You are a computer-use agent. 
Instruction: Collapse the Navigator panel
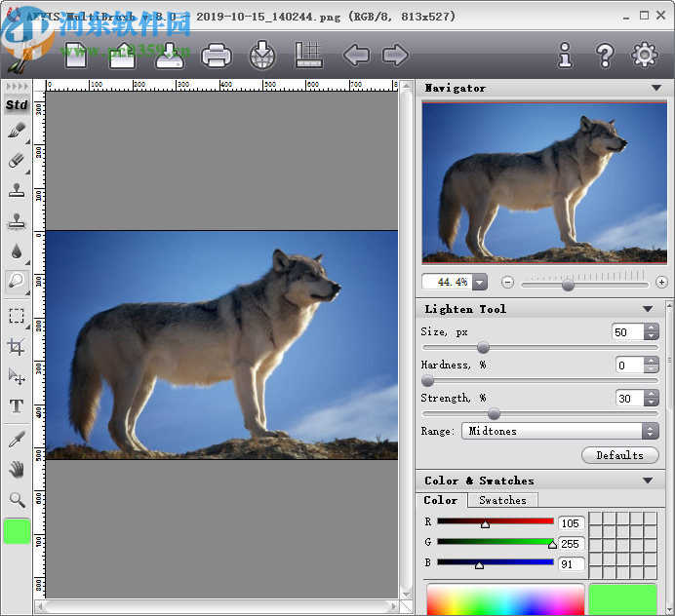click(656, 88)
